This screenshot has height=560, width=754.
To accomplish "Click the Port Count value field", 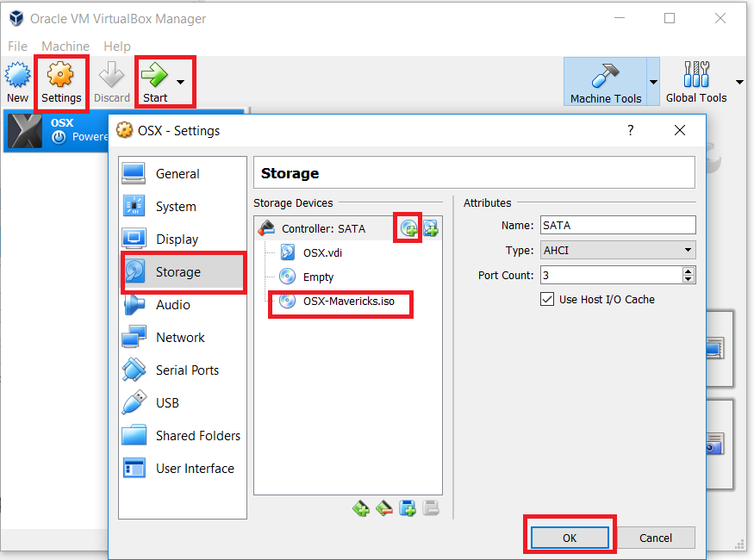I will pyautogui.click(x=611, y=275).
